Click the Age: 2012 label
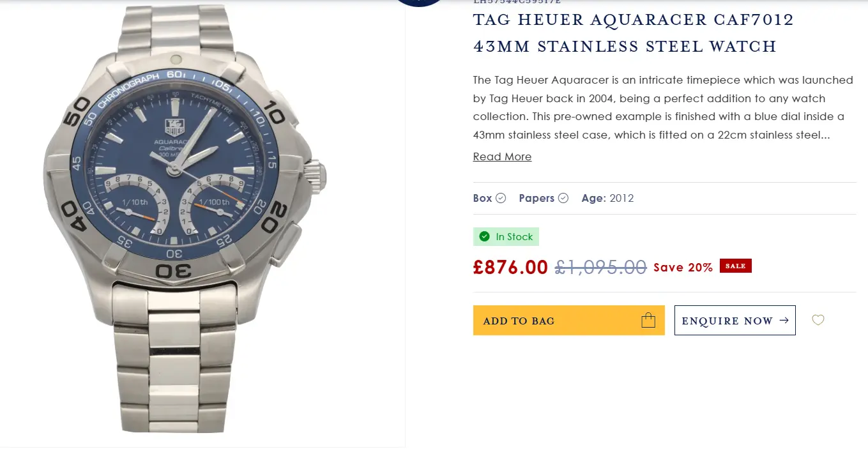Viewport: 868px width, 449px height. (x=607, y=198)
